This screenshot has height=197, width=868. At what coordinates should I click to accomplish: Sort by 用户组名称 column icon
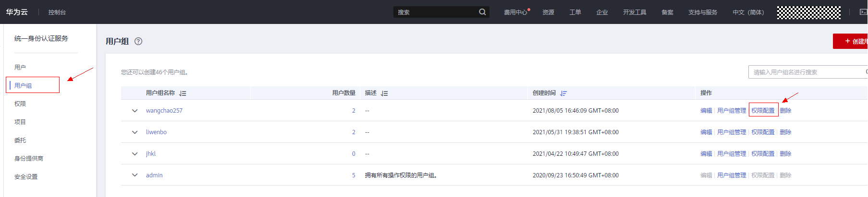tap(183, 93)
